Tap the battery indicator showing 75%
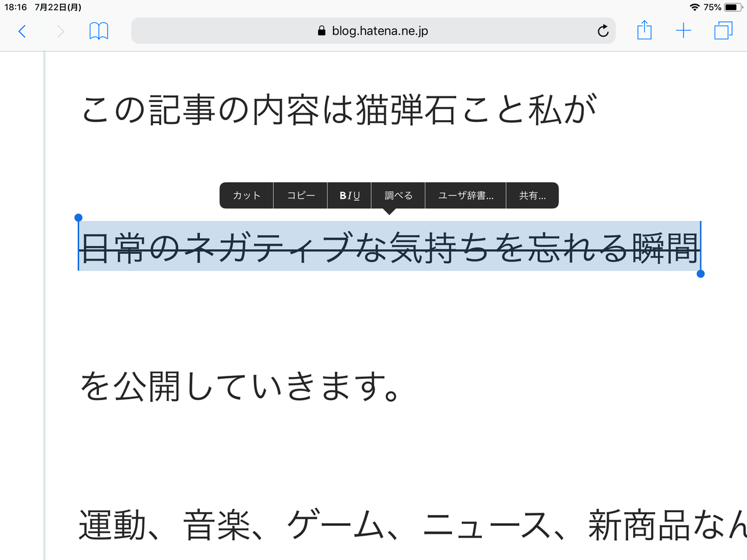747x560 pixels. (722, 7)
